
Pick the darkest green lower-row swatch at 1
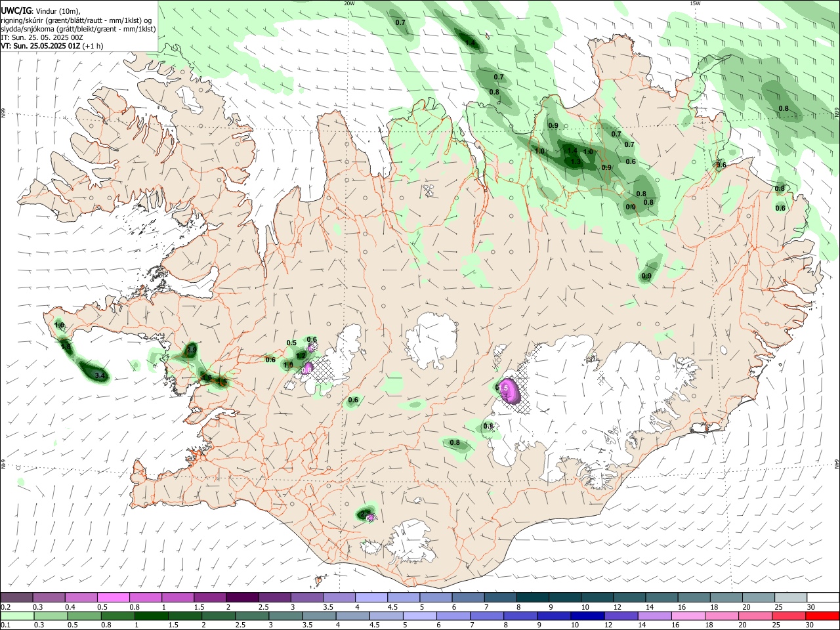151,616
